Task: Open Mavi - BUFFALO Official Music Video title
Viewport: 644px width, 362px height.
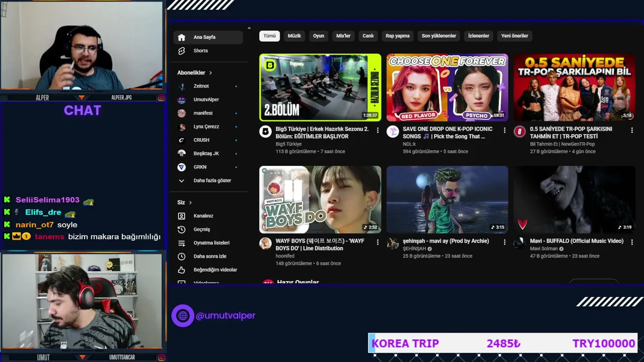Action: (577, 241)
